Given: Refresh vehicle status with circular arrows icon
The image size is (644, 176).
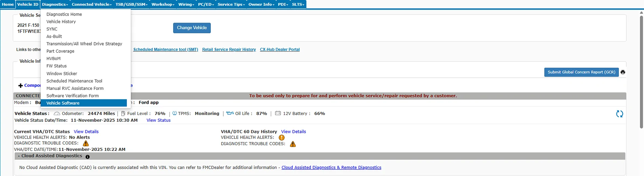Looking at the screenshot, I should (619, 114).
